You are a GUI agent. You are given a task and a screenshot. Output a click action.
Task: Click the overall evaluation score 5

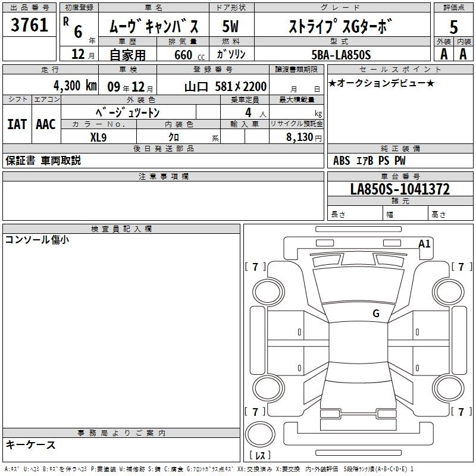click(x=453, y=27)
